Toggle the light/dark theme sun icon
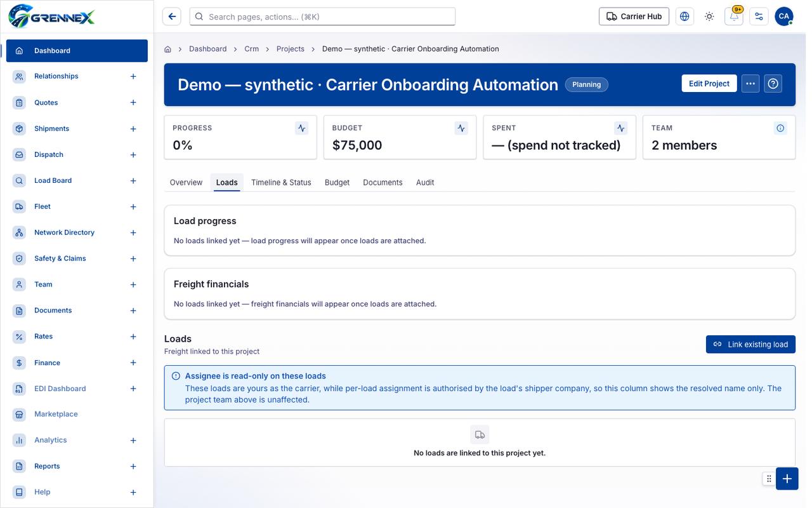 [709, 17]
